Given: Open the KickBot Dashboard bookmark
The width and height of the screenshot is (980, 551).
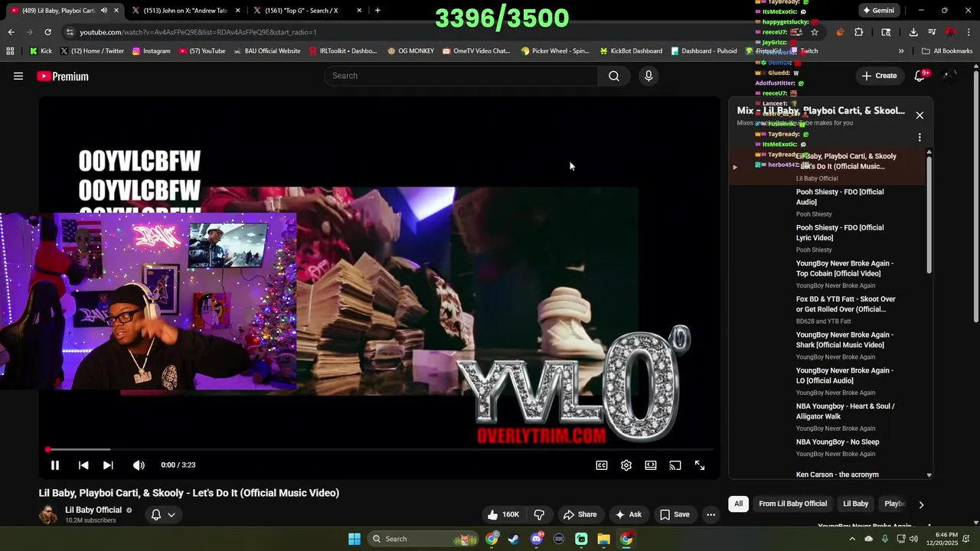Looking at the screenshot, I should tap(631, 51).
